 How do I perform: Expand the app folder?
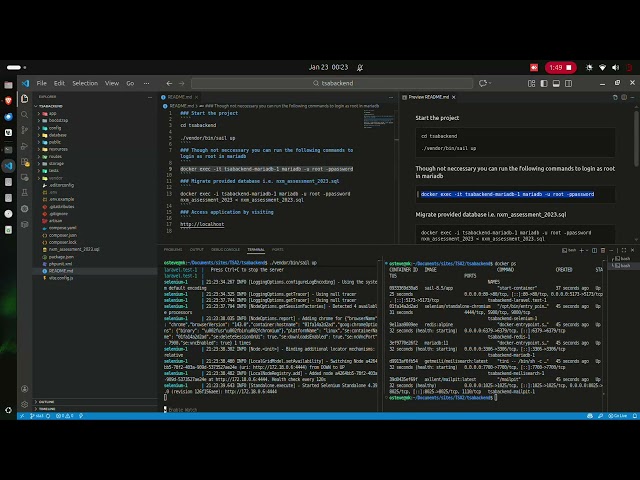[52, 113]
